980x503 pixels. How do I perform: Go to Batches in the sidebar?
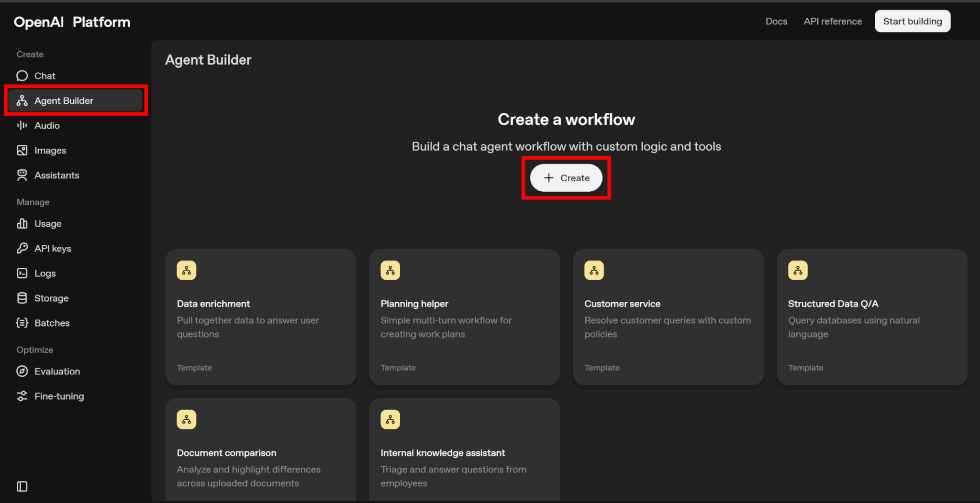52,323
